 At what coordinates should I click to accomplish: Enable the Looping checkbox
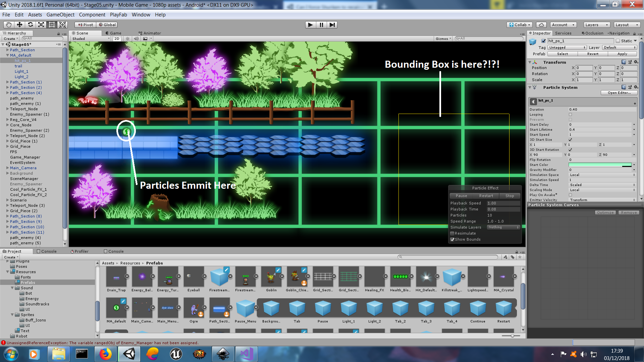570,115
